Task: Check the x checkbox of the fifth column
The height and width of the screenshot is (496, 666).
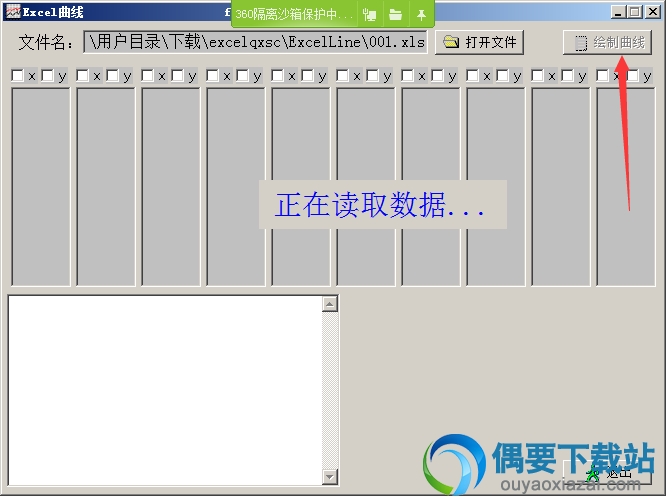Action: [277, 76]
